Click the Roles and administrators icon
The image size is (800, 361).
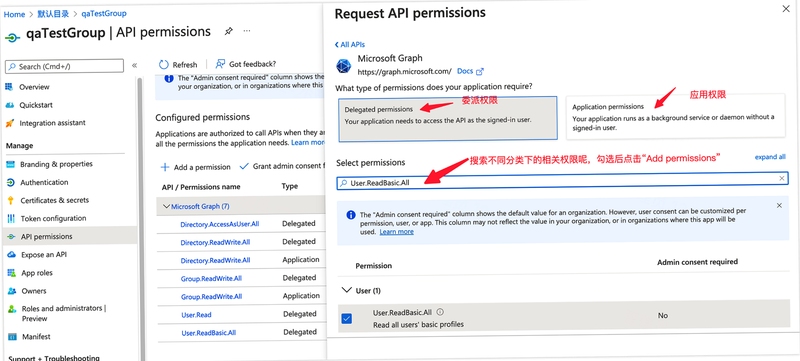11,309
